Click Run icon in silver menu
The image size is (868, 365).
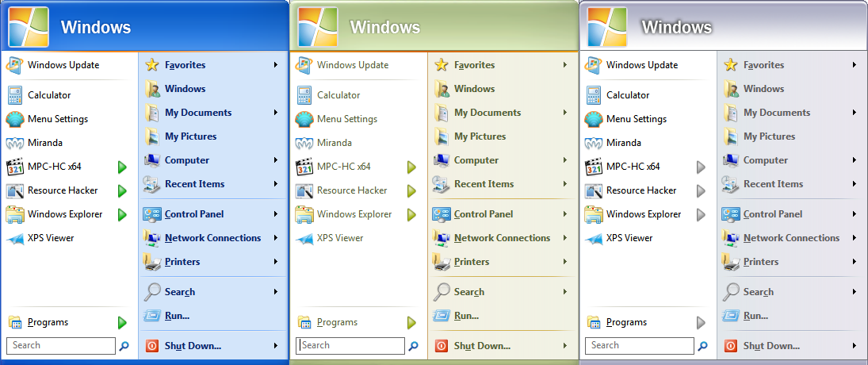coord(731,317)
